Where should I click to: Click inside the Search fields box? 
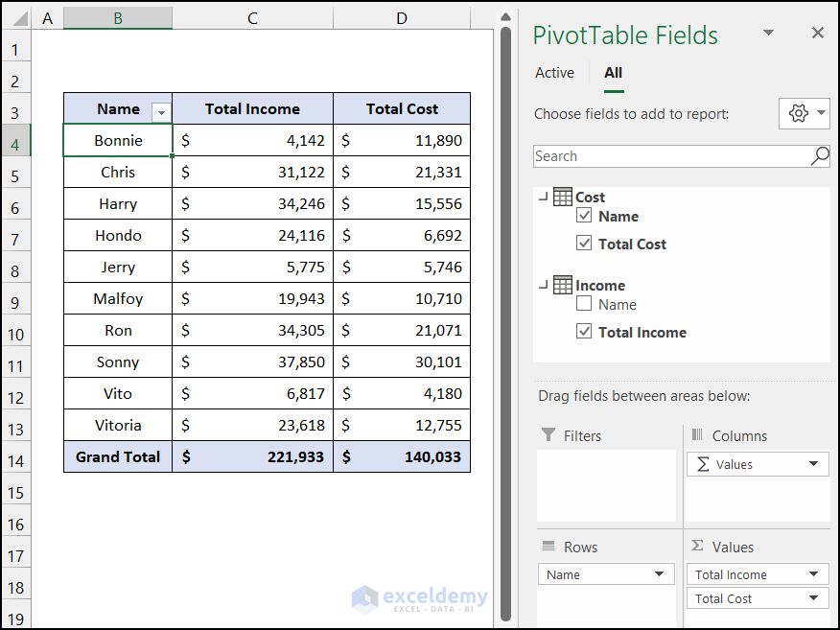[671, 155]
